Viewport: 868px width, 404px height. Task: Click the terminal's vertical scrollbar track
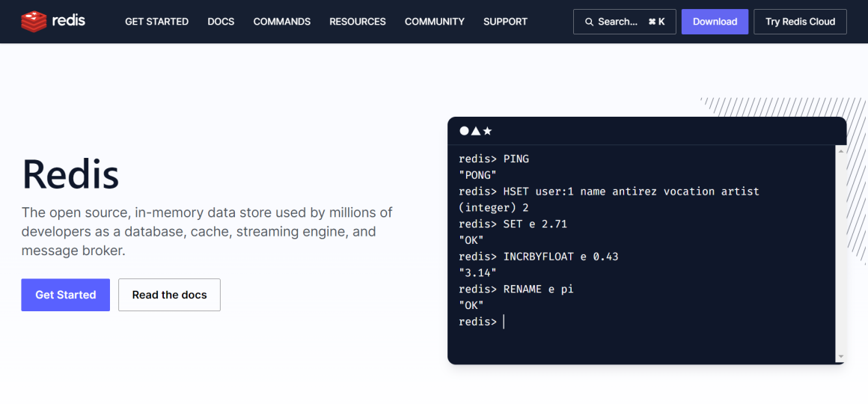pyautogui.click(x=841, y=254)
